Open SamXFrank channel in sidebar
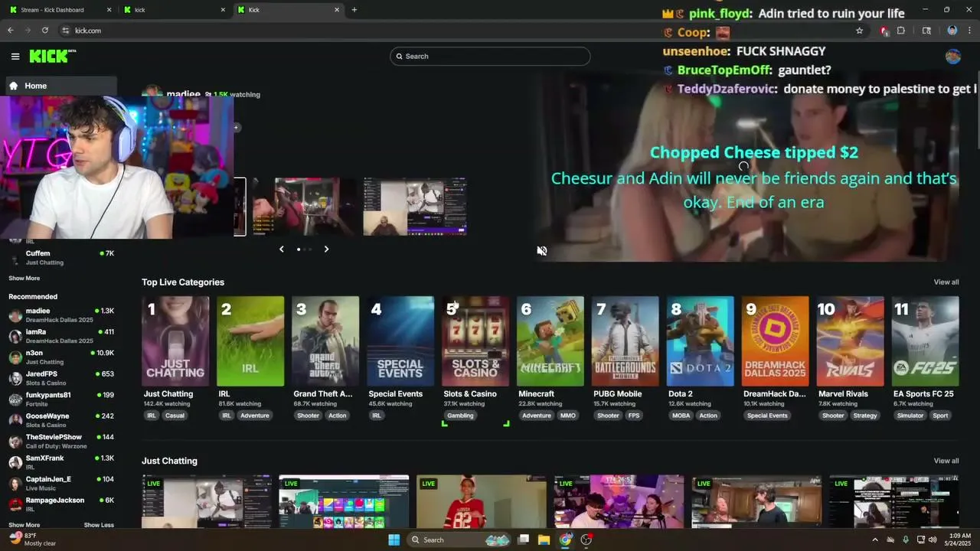Image resolution: width=980 pixels, height=551 pixels. pyautogui.click(x=61, y=462)
